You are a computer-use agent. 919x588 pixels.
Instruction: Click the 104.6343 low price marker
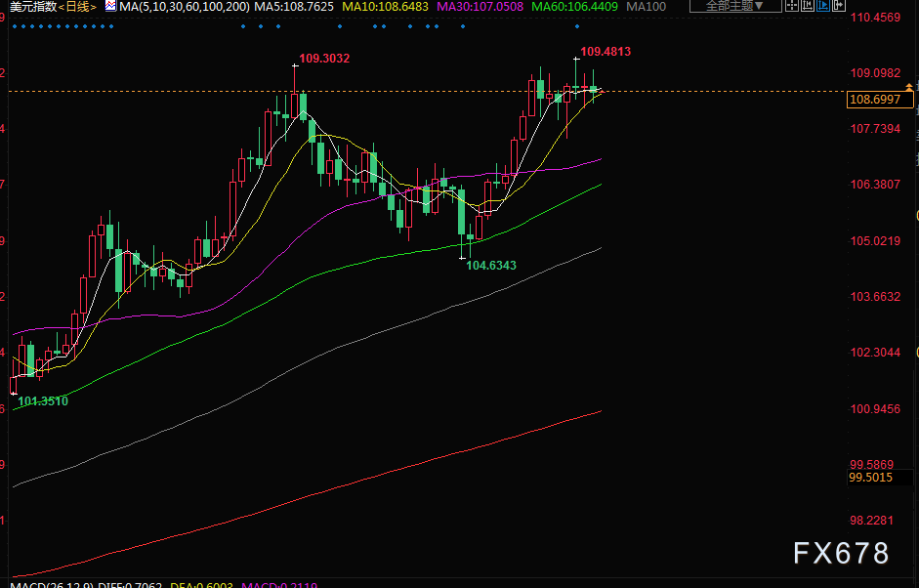coord(491,265)
